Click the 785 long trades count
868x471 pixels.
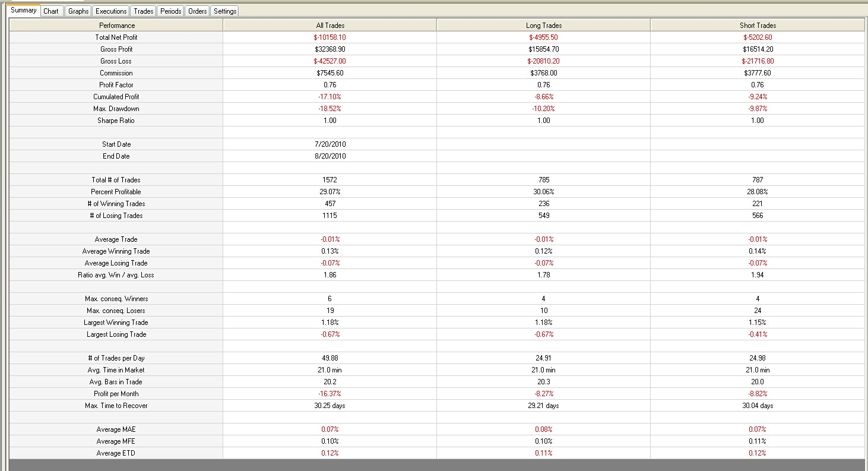coord(543,180)
